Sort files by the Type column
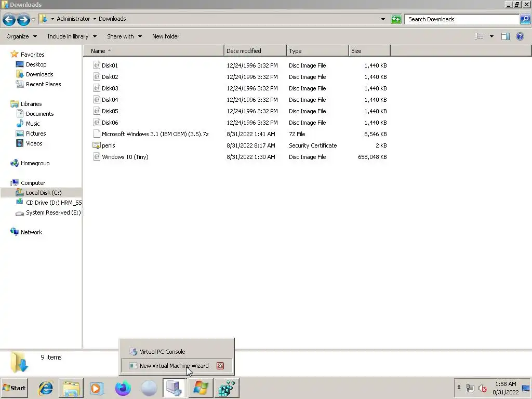532x399 pixels. tap(317, 51)
